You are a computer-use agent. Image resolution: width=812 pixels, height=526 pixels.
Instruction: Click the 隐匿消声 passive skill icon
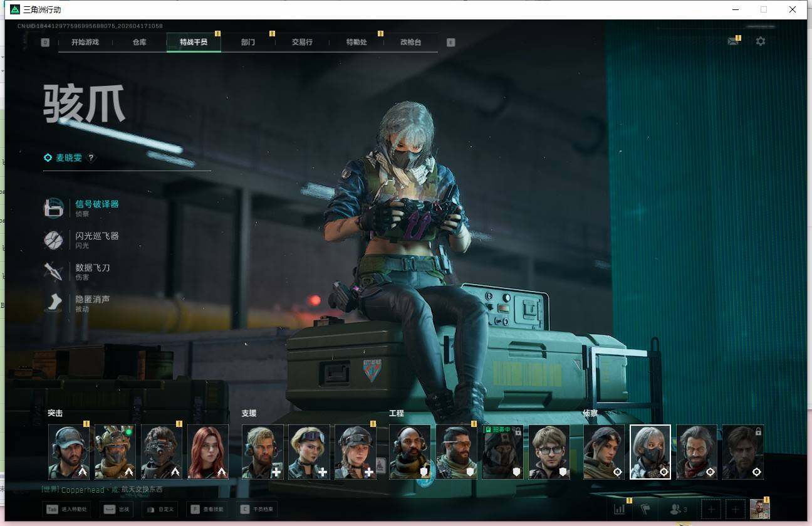tap(54, 303)
